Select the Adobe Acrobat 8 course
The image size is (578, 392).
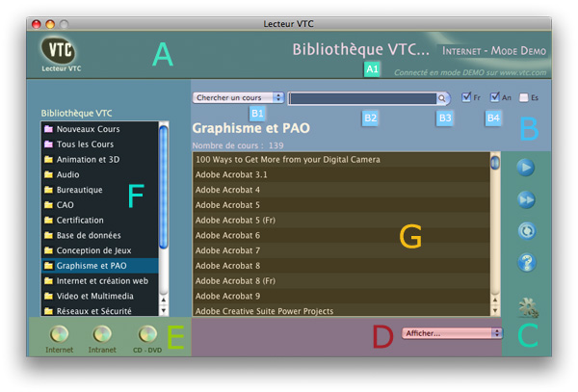pyautogui.click(x=341, y=266)
